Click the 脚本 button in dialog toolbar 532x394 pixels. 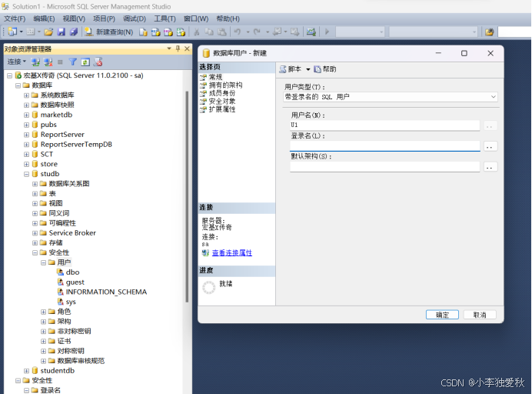click(x=291, y=69)
